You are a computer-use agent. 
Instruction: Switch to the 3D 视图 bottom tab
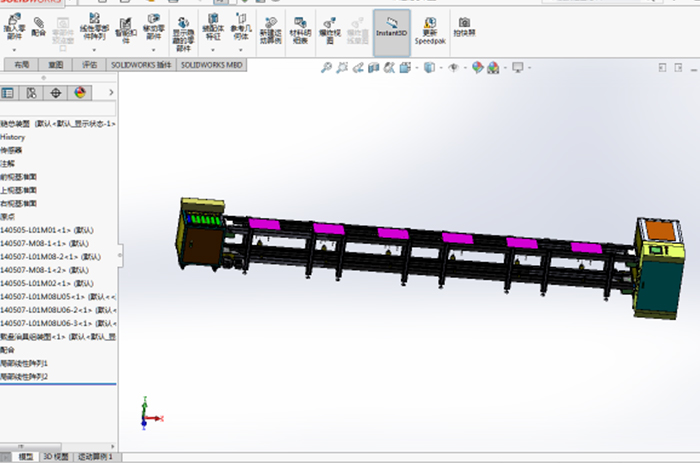(54, 457)
